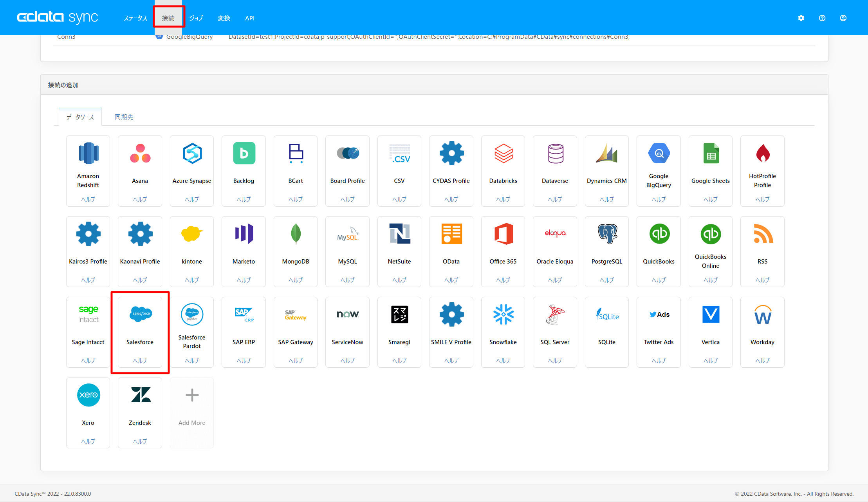Open the settings gear icon in header

click(801, 18)
